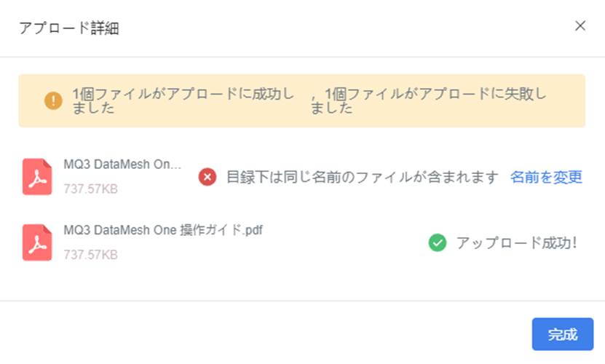Click the アップロード詳細 dialog title
Viewport: 605px width, 364px height.
tap(68, 28)
